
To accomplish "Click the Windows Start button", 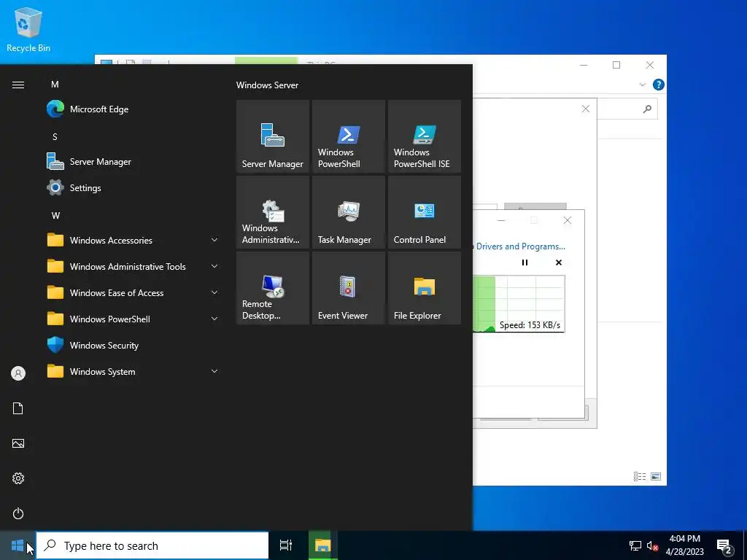I will click(18, 545).
